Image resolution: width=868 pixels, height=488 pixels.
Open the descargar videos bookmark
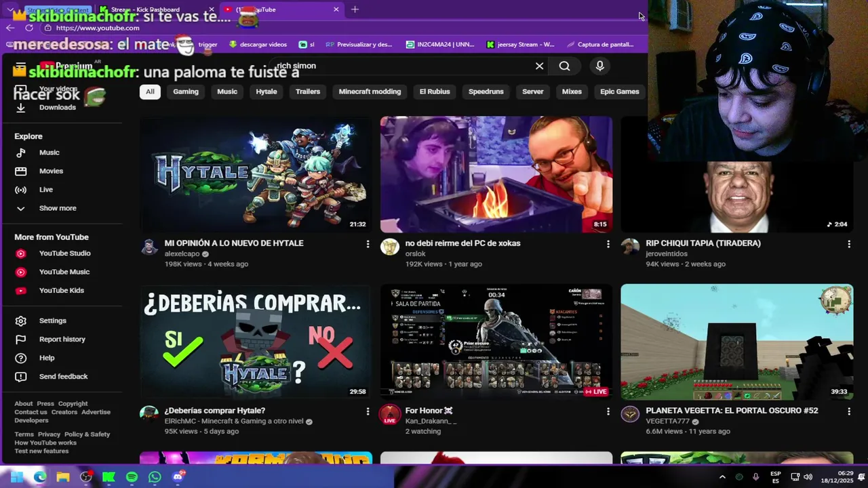pyautogui.click(x=258, y=44)
